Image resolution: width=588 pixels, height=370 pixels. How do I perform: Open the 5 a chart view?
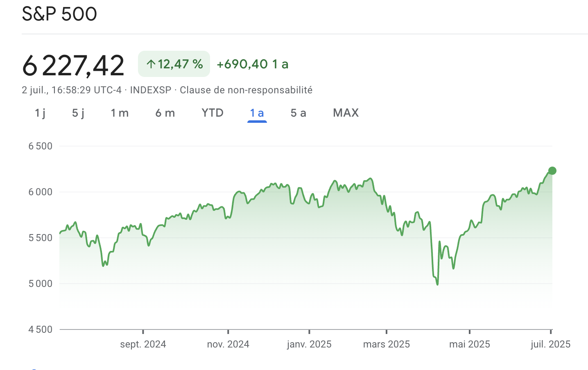pos(299,113)
